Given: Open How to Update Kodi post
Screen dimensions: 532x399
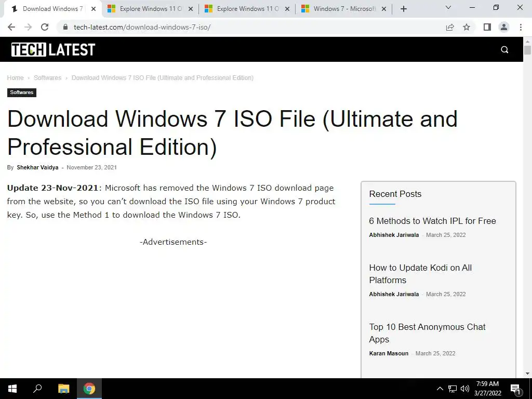Looking at the screenshot, I should point(420,274).
